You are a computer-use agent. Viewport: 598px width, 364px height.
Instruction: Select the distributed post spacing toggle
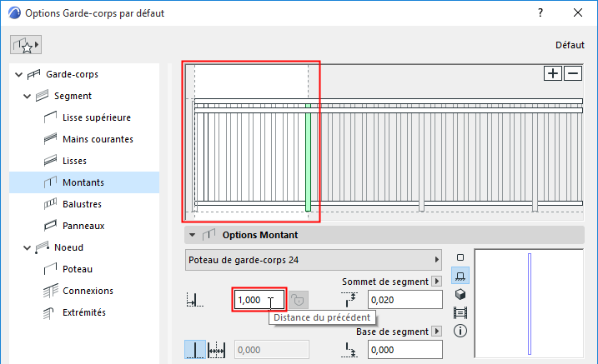(x=217, y=350)
